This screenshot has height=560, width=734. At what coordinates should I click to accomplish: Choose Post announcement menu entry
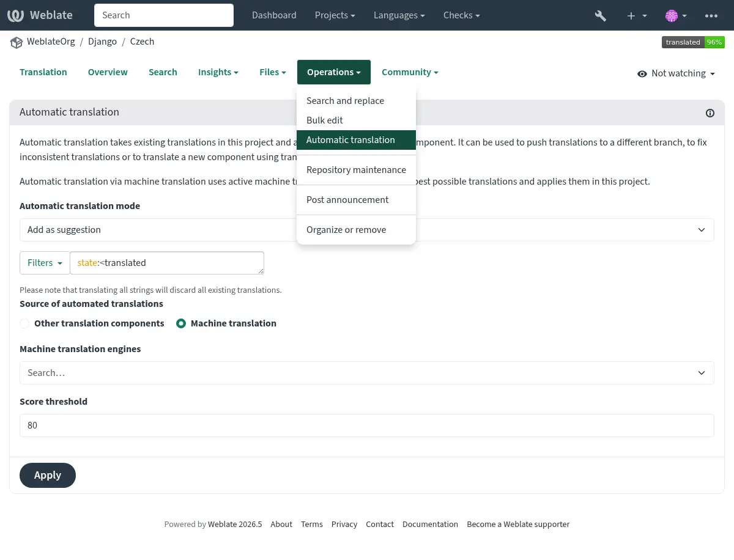356,200
